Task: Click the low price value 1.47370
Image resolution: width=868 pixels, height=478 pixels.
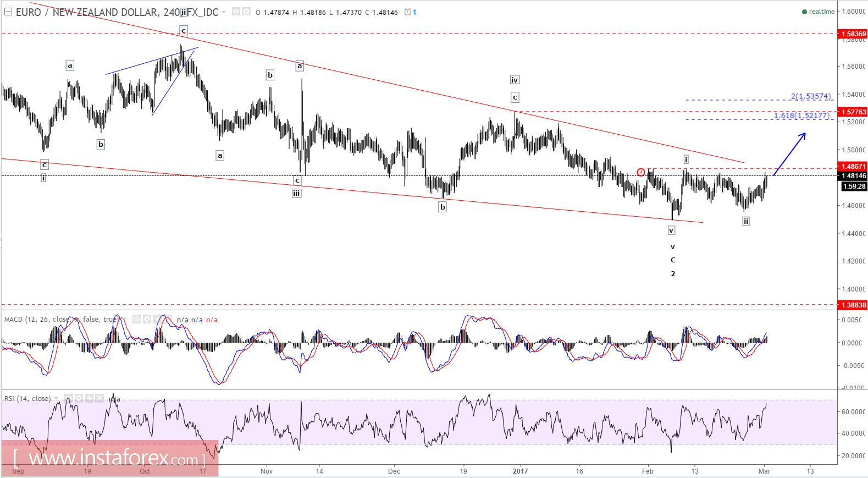Action: (349, 12)
